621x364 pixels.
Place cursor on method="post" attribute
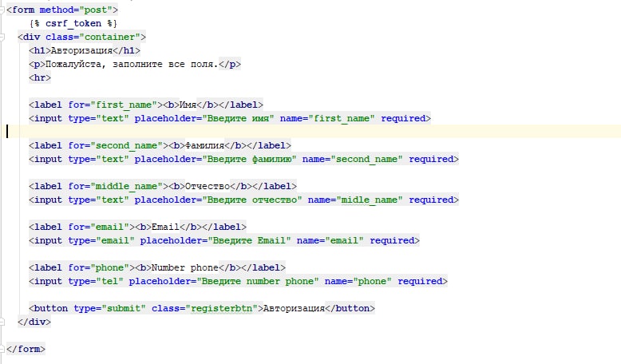[76, 10]
